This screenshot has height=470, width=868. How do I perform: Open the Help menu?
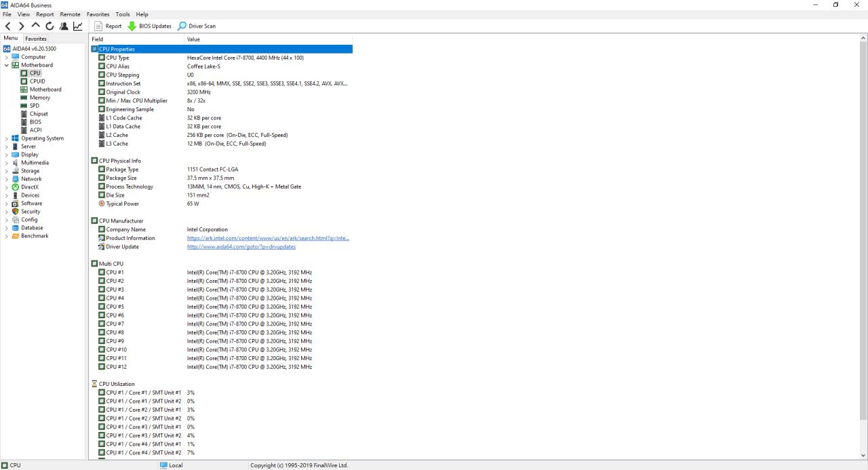point(142,14)
